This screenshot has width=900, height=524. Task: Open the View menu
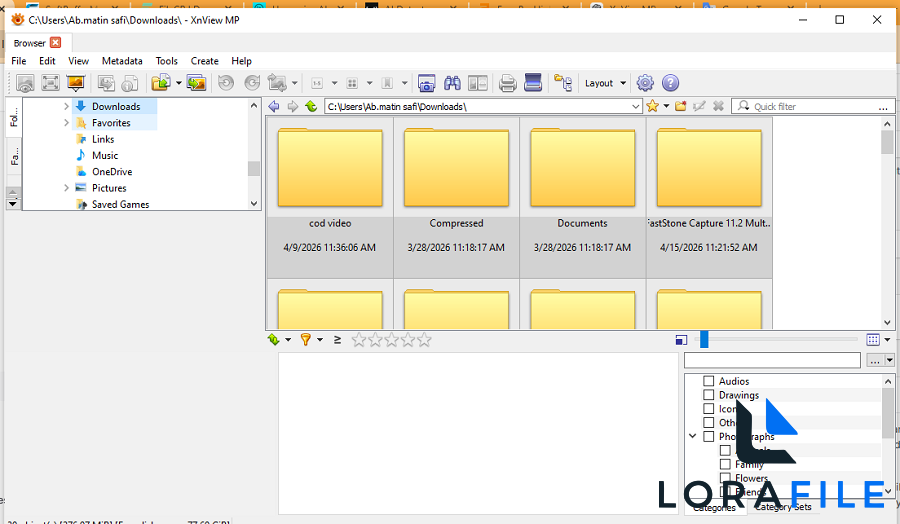pyautogui.click(x=79, y=61)
